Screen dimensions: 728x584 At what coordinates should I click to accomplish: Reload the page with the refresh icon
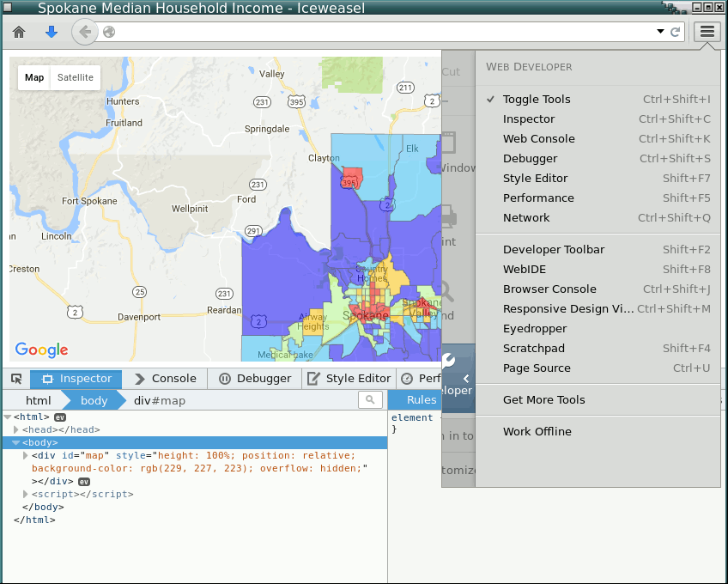click(676, 33)
